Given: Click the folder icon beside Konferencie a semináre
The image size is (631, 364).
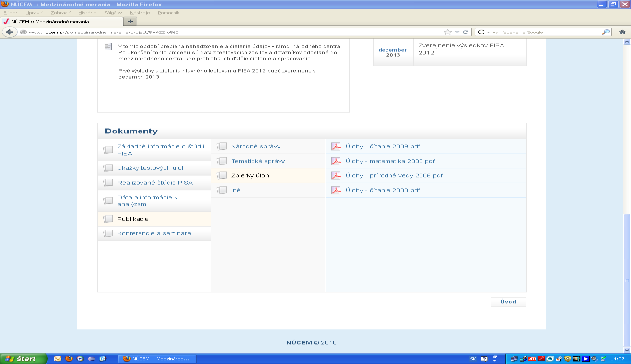Looking at the screenshot, I should coord(108,233).
